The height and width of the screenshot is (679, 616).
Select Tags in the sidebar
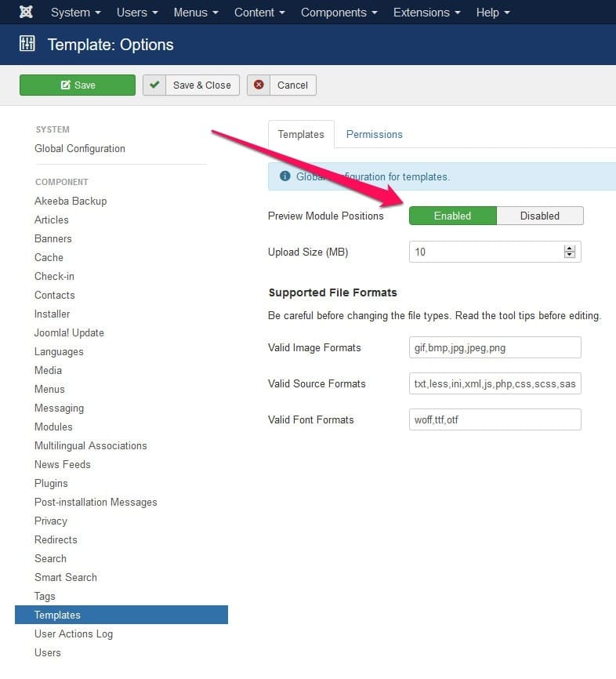(x=45, y=597)
